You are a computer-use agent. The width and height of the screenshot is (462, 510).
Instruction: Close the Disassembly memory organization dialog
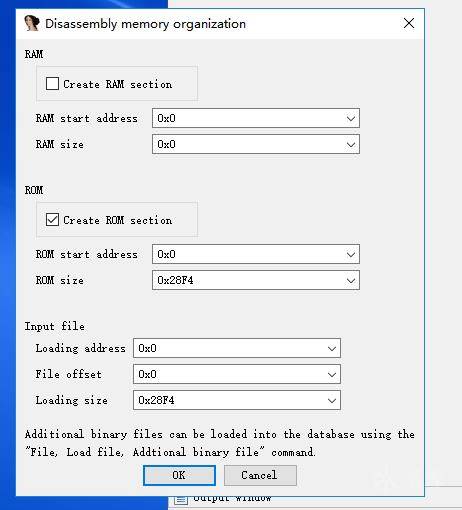click(x=409, y=24)
